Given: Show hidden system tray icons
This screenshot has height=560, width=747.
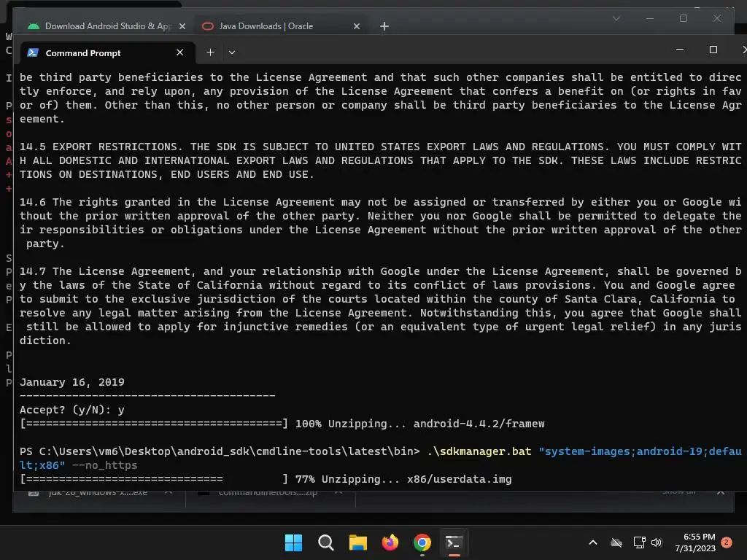Looking at the screenshot, I should 593,542.
